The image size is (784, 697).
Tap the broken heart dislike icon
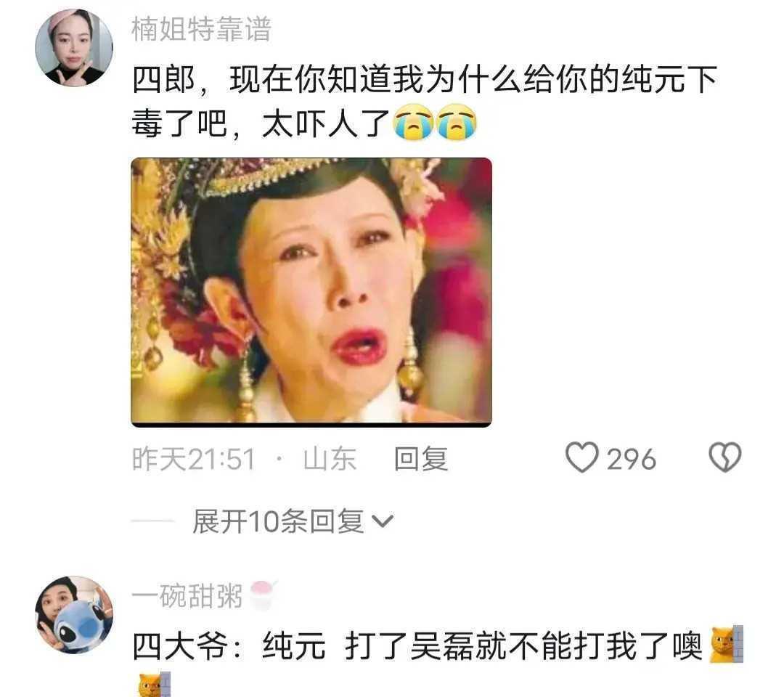(x=725, y=457)
